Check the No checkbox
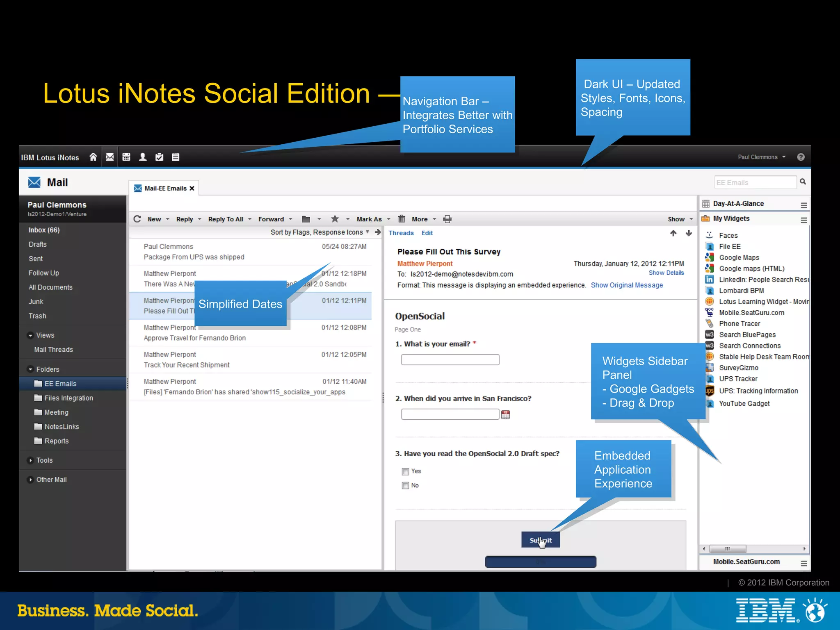This screenshot has height=630, width=840. [405, 486]
